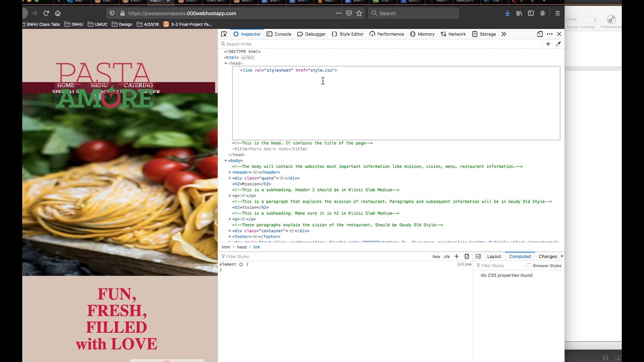Open the UMUC bookmark folder

[98, 24]
